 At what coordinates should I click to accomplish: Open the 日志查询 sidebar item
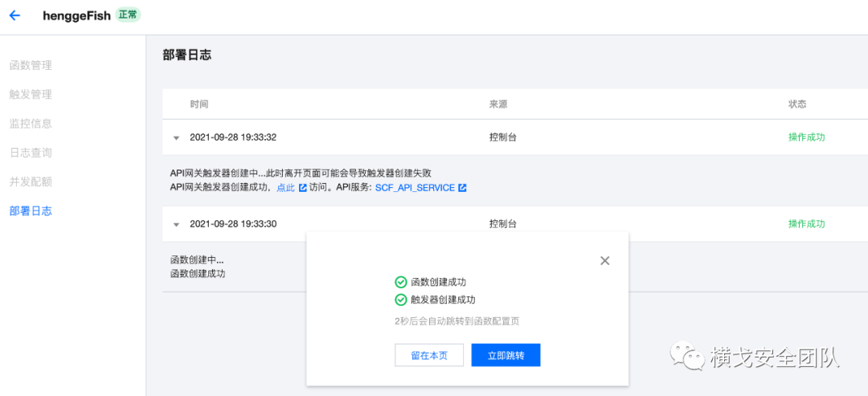pos(31,152)
